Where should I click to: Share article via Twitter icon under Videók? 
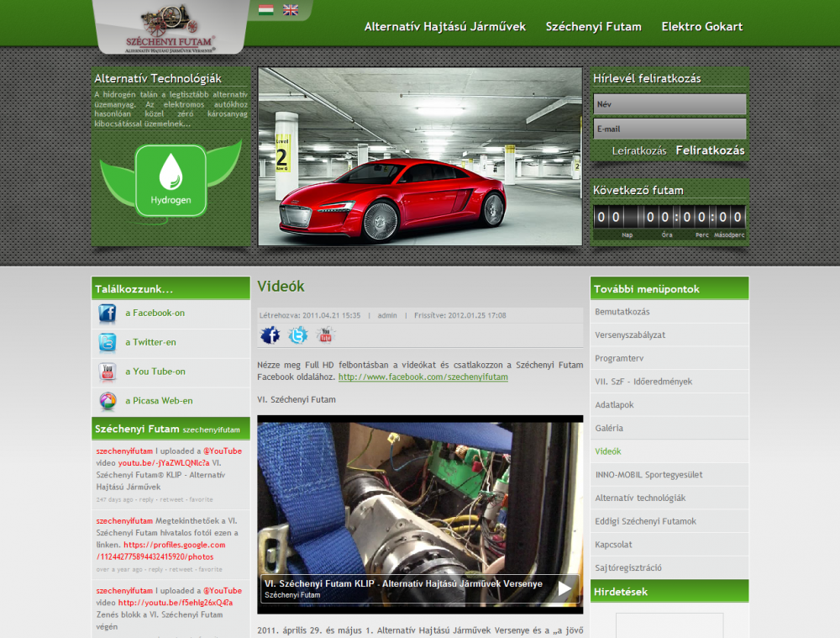pyautogui.click(x=298, y=335)
